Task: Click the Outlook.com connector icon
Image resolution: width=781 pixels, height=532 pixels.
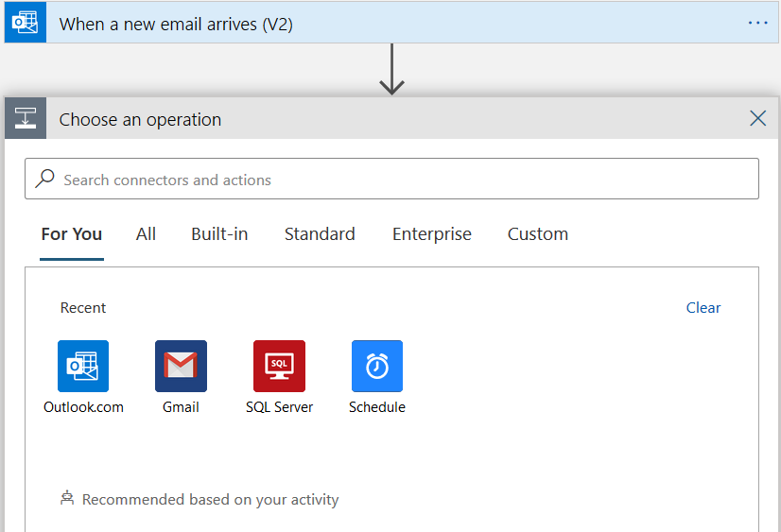Action: [83, 366]
